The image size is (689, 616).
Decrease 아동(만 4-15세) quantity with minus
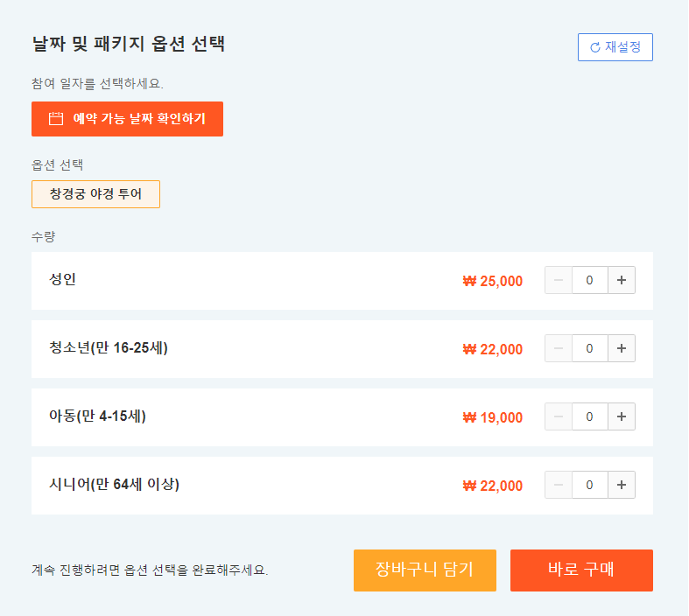tap(559, 416)
